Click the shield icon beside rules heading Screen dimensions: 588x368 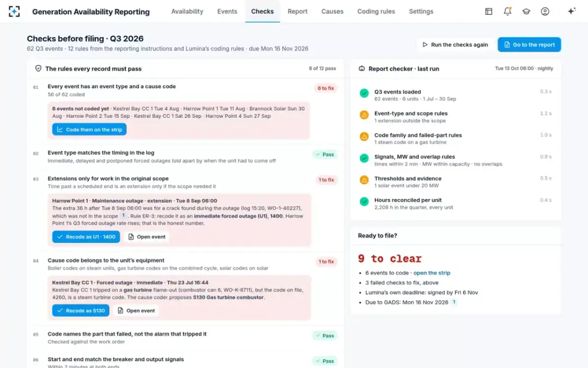38,69
